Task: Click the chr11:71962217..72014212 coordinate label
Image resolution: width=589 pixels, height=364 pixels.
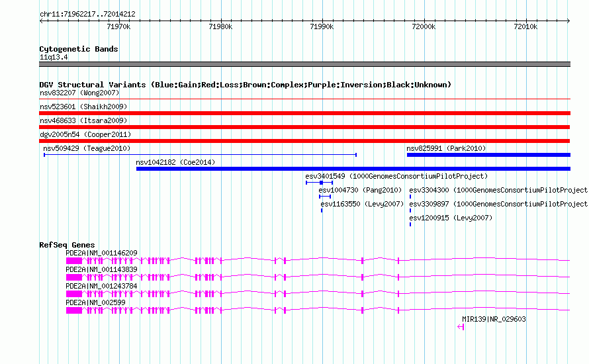Action: click(87, 15)
